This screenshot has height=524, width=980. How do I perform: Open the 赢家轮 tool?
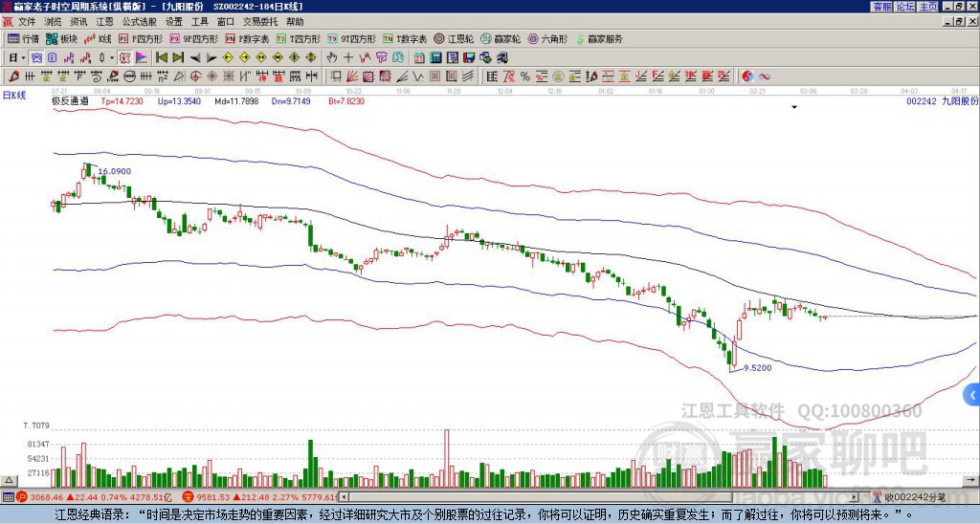click(x=501, y=38)
